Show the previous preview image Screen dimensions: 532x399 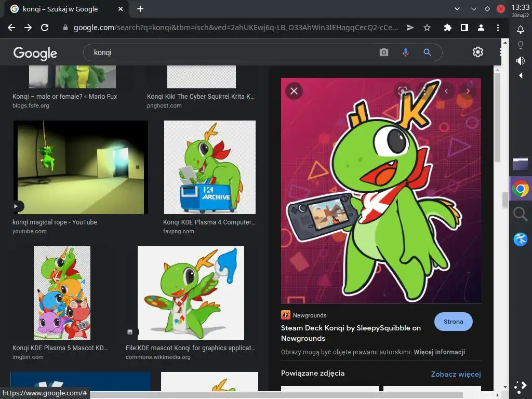click(x=446, y=91)
